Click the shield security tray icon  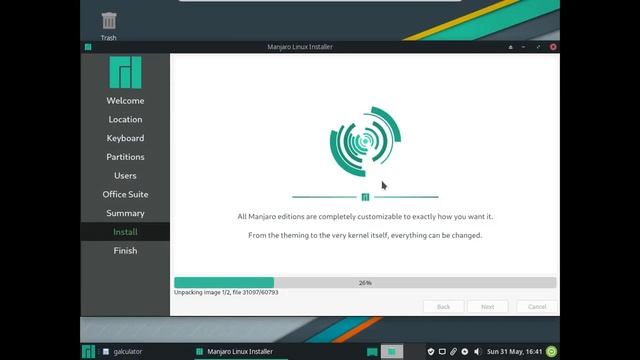[x=431, y=351]
